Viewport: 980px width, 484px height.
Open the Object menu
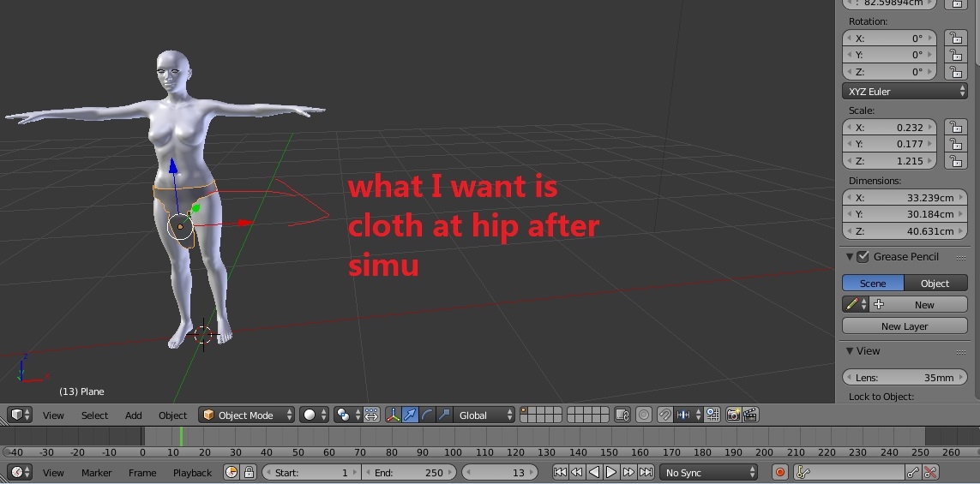coord(172,415)
